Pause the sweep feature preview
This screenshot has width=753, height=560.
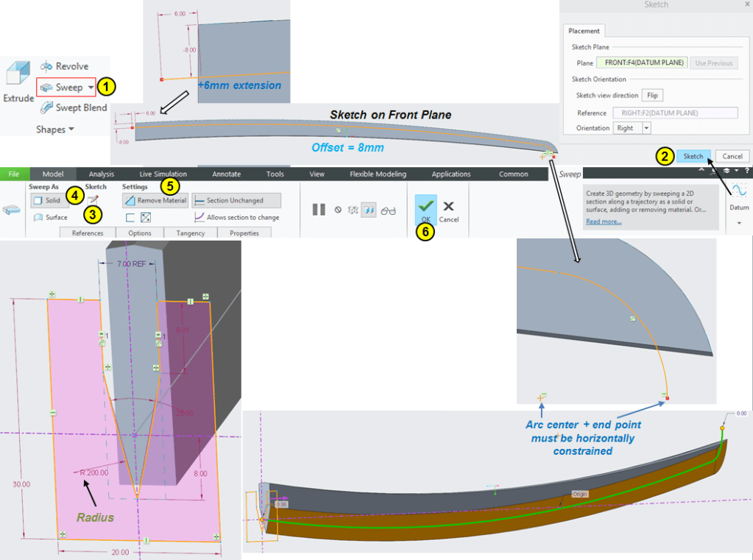(x=319, y=210)
